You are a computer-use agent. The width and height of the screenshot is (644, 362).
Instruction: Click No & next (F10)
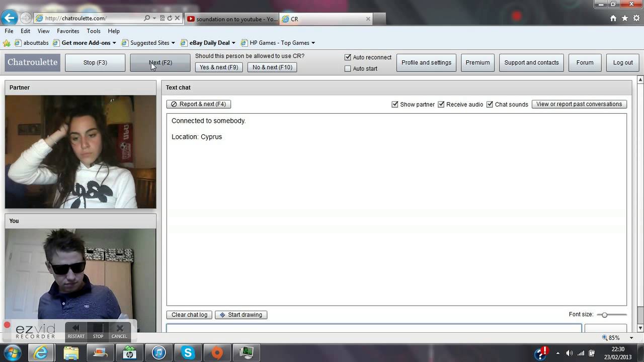tap(272, 67)
